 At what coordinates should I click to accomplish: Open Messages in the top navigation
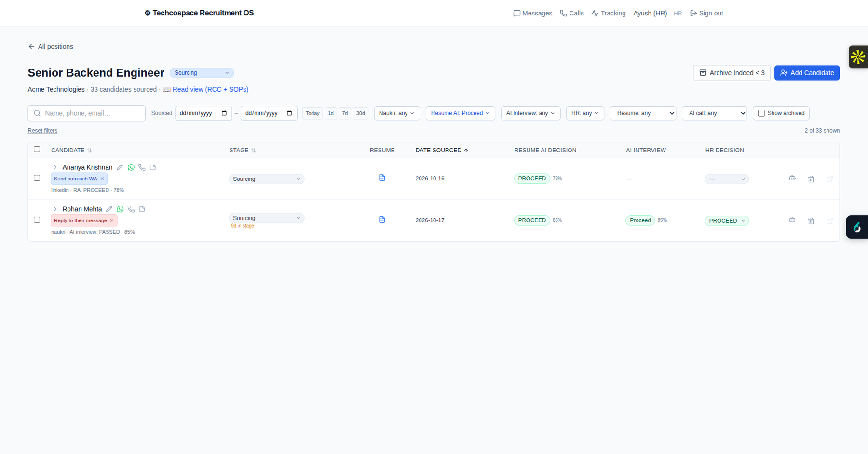(x=532, y=13)
